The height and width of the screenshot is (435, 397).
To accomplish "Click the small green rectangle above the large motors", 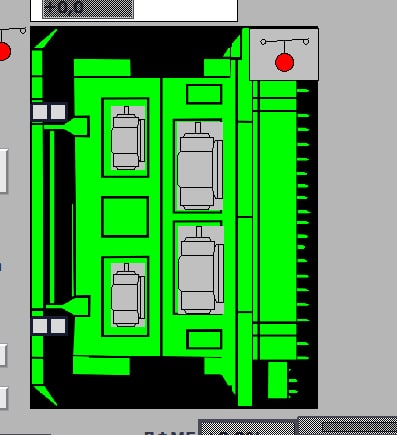I will point(204,94).
